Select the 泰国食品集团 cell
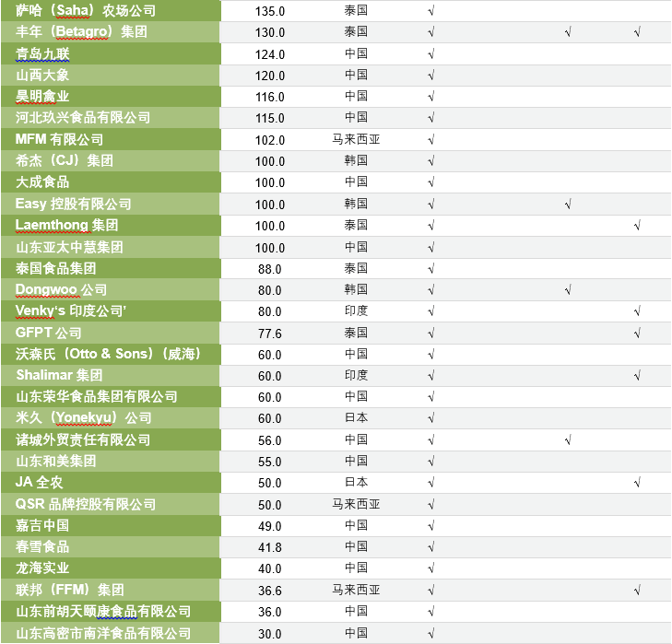This screenshot has height=644, width=672. pyautogui.click(x=111, y=268)
